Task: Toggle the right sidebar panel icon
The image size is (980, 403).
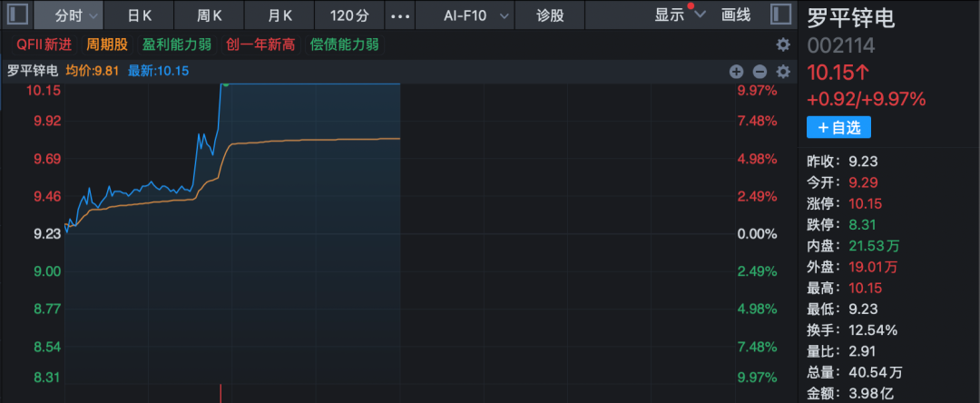Action: pos(779,15)
